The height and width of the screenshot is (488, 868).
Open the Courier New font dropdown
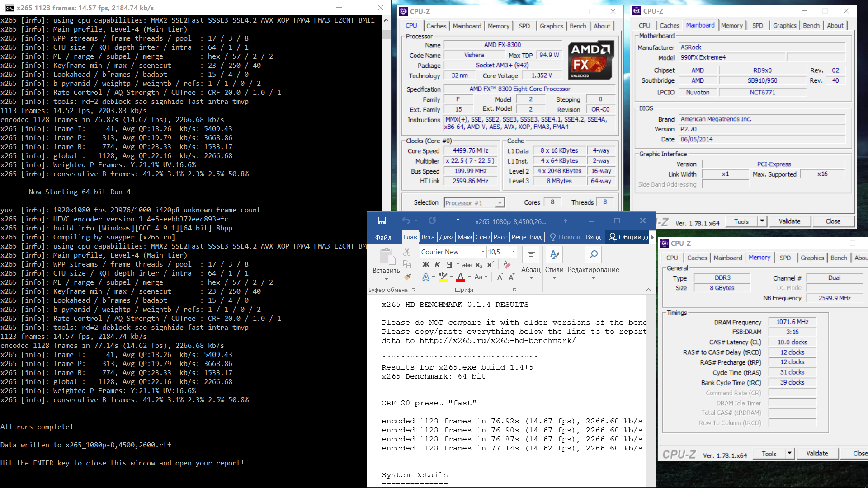pos(483,252)
